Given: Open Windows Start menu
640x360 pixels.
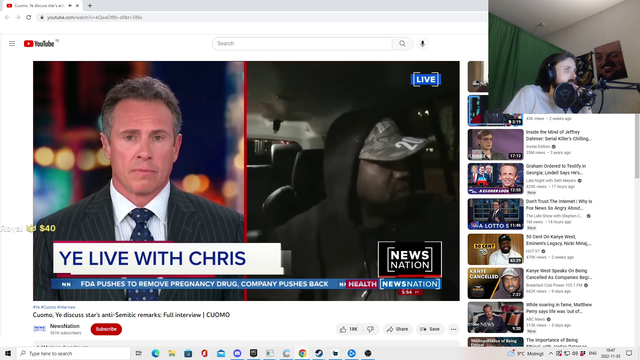Looking at the screenshot, I should coord(8,353).
